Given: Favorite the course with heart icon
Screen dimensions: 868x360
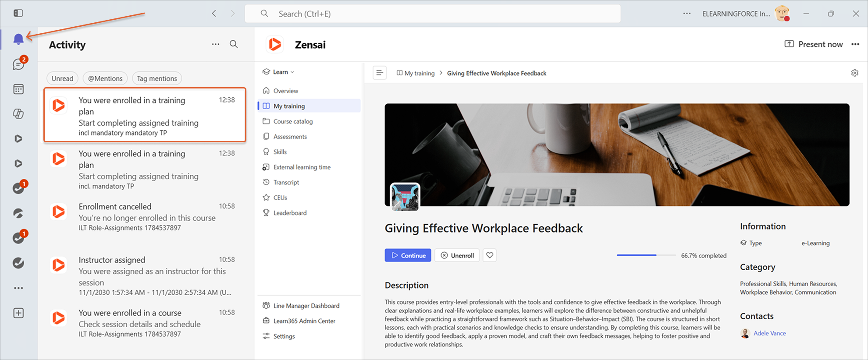Looking at the screenshot, I should pyautogui.click(x=490, y=255).
